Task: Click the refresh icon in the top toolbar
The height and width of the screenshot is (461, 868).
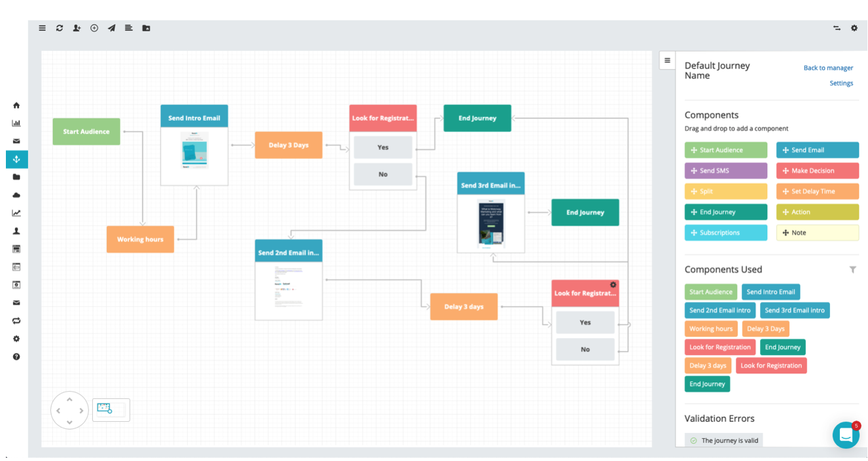Action: [60, 28]
